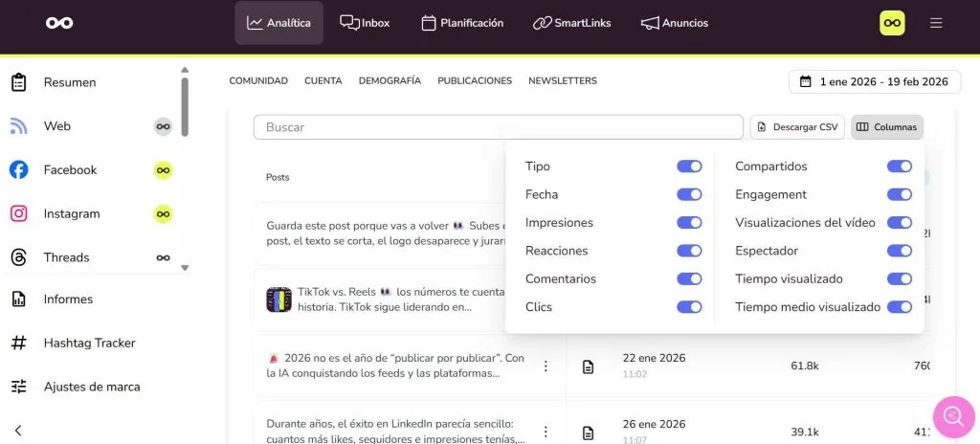Viewport: 980px width, 444px height.
Task: Click the Posts column header
Action: pyautogui.click(x=278, y=178)
